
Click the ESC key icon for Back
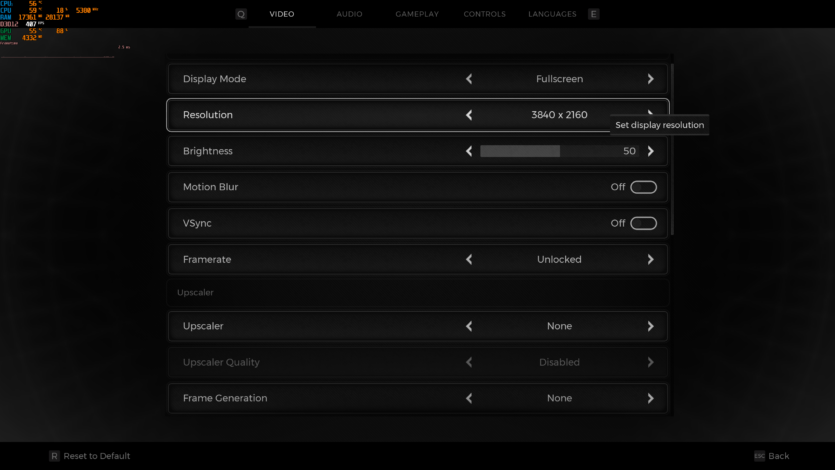[x=759, y=456]
